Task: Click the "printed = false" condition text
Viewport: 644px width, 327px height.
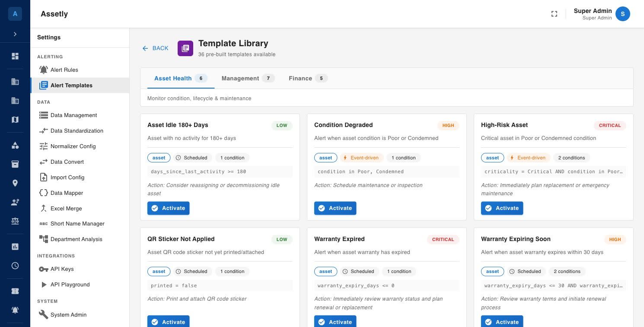Action: 174,286
